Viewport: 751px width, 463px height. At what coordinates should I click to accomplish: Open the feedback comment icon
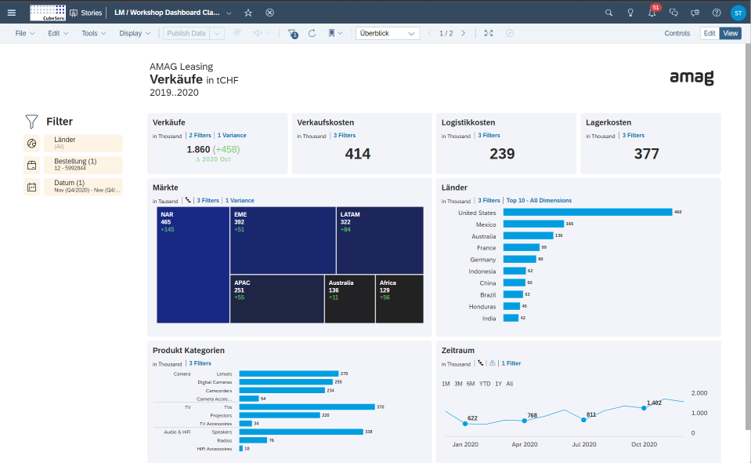[x=695, y=13]
